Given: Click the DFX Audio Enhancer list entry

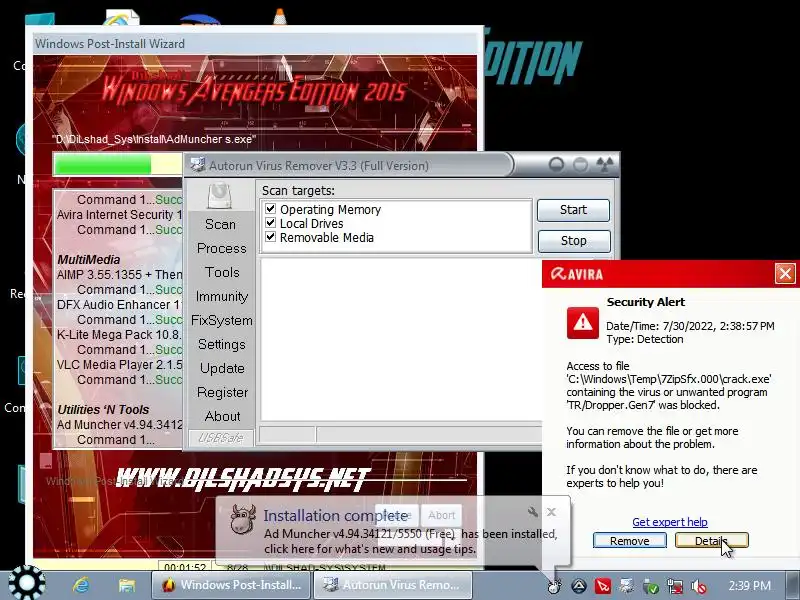Looking at the screenshot, I should (x=119, y=305).
